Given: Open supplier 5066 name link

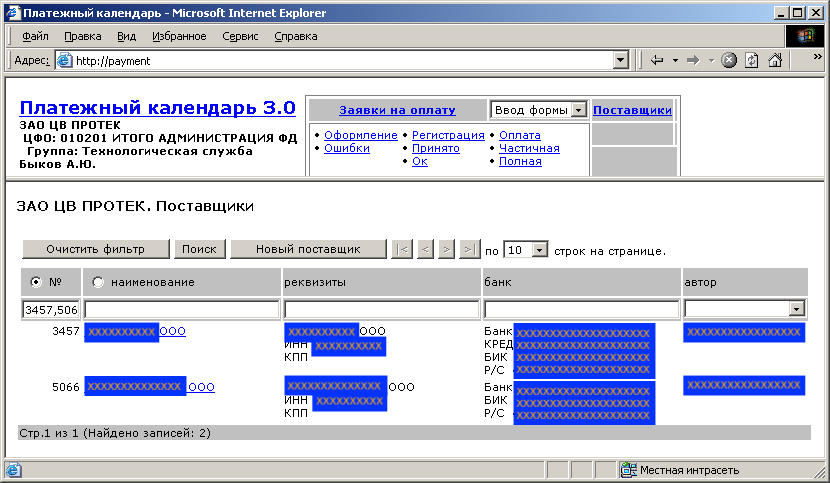Looking at the screenshot, I should (149, 387).
